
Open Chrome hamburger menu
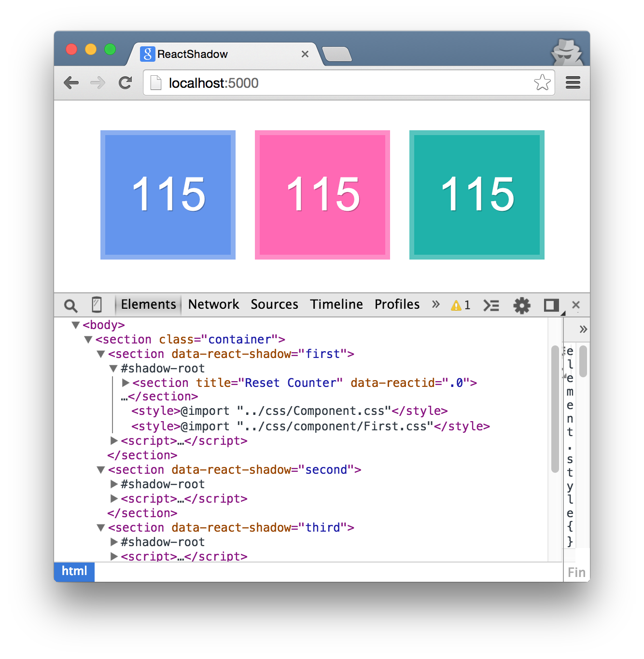[x=573, y=83]
